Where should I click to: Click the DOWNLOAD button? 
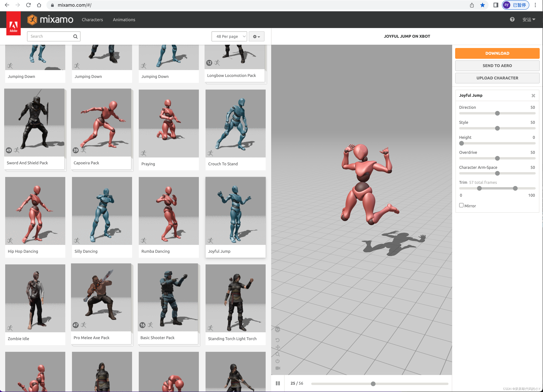tap(497, 53)
